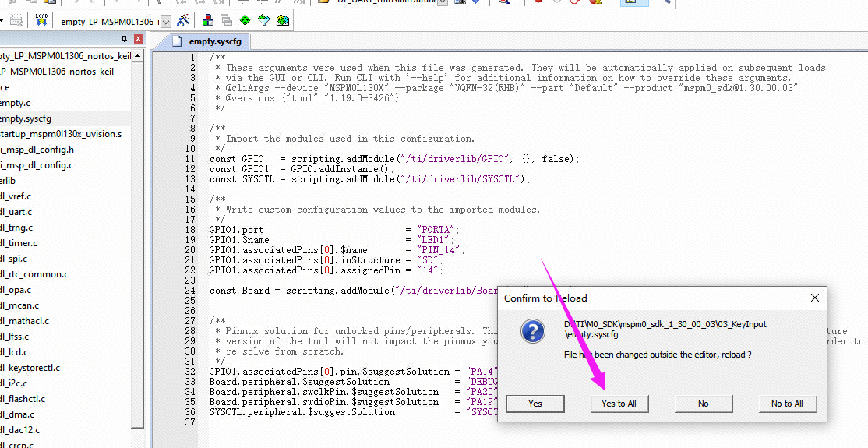Viewport: 868px width, 448px height.
Task: Select dl_spi.c in project tree
Action: click(14, 259)
